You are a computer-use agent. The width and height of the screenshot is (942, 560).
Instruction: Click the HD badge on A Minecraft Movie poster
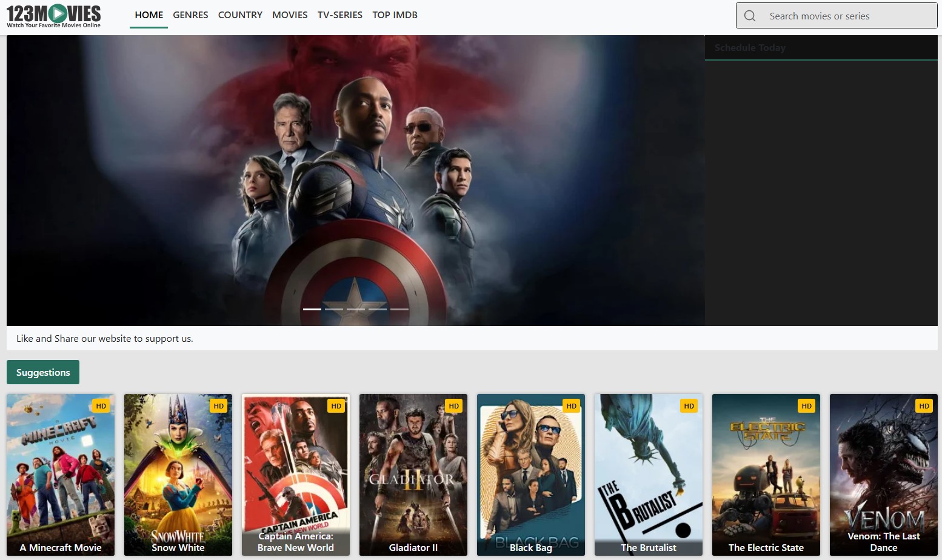point(101,405)
